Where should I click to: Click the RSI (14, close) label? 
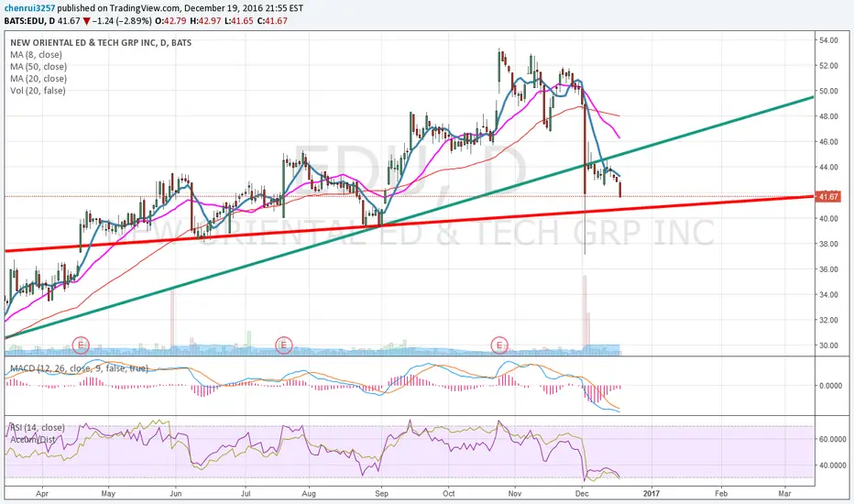coord(37,428)
